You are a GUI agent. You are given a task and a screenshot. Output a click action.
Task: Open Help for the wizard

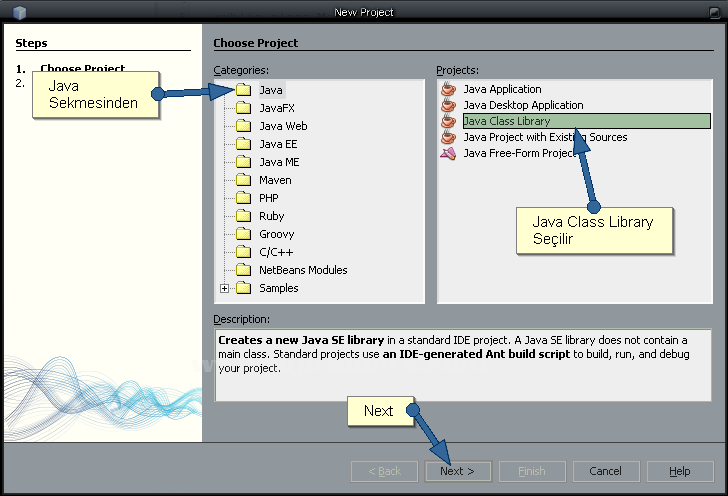pyautogui.click(x=680, y=471)
